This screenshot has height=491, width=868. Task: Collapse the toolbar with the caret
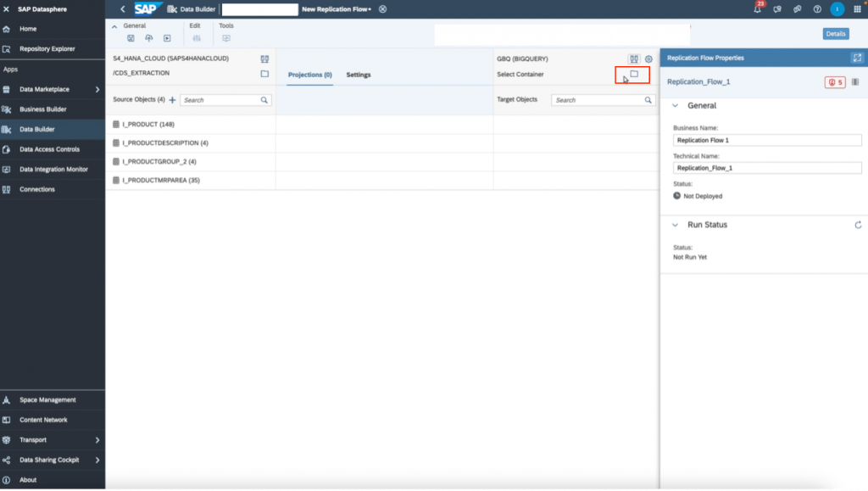(114, 26)
